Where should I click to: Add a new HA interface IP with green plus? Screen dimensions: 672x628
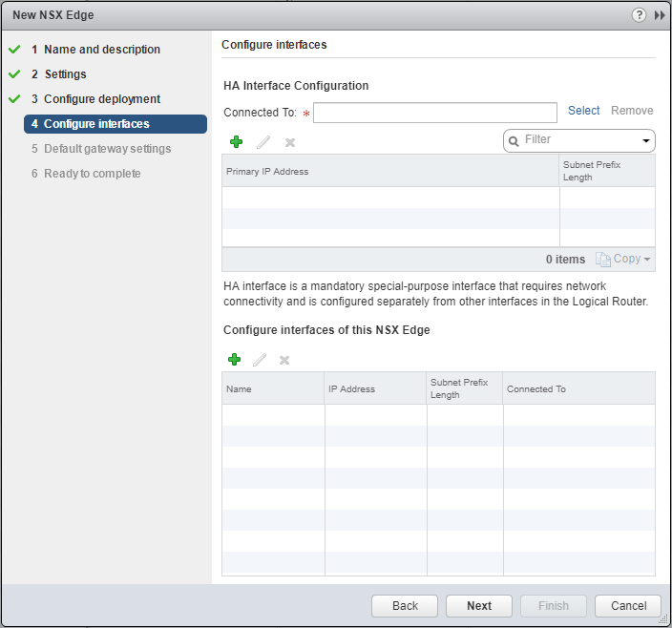tap(236, 142)
